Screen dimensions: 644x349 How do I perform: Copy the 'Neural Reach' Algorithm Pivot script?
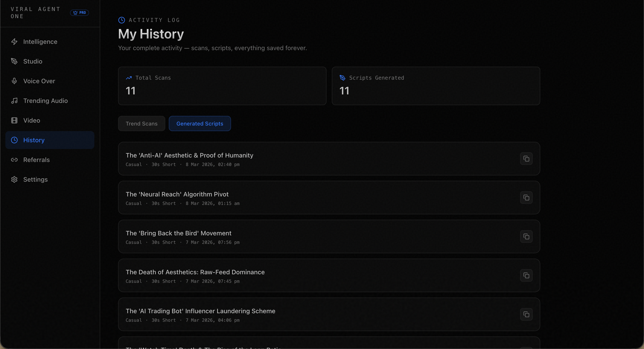click(x=526, y=198)
